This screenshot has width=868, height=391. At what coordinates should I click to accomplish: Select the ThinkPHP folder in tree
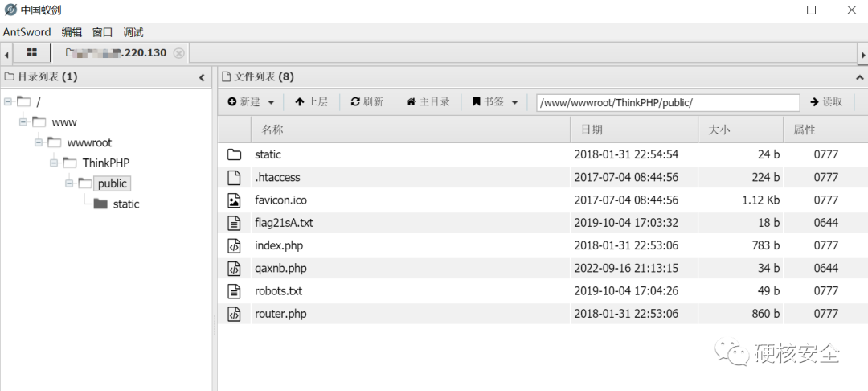pyautogui.click(x=106, y=163)
